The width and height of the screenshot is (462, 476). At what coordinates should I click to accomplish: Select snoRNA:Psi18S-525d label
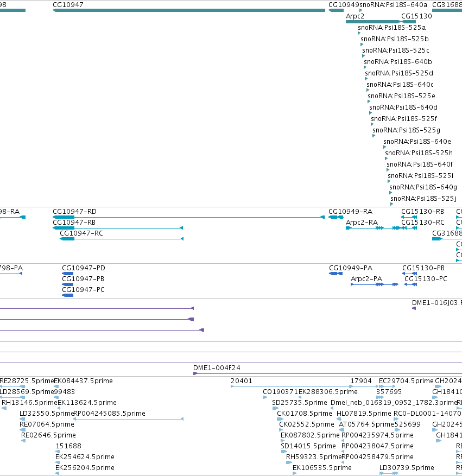point(399,73)
